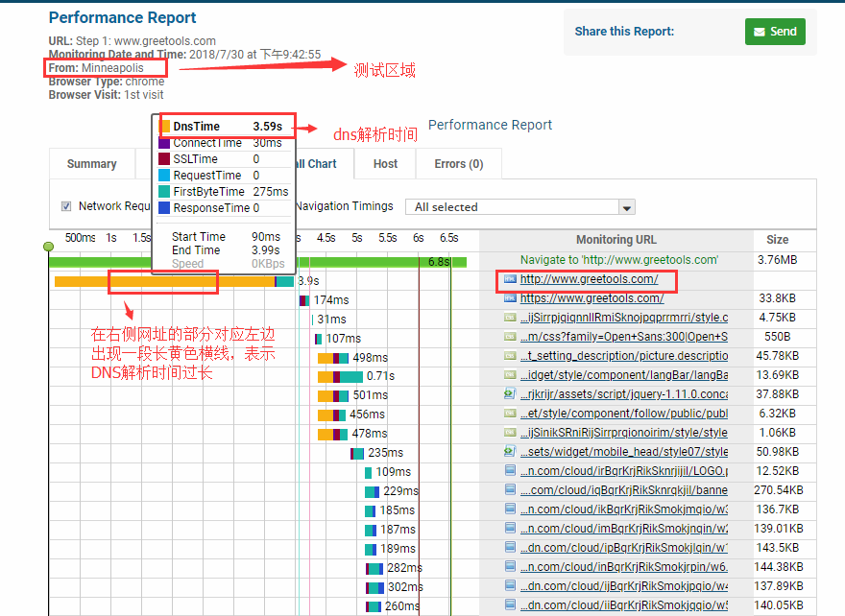Click the CSS icon beside Open+Sans stylesheet
The image size is (845, 616).
point(510,337)
